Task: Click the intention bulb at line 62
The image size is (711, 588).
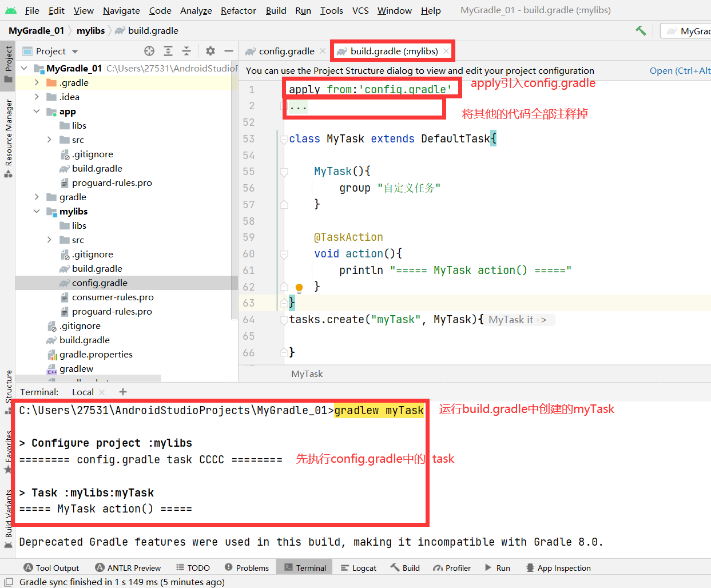Action: pyautogui.click(x=299, y=288)
